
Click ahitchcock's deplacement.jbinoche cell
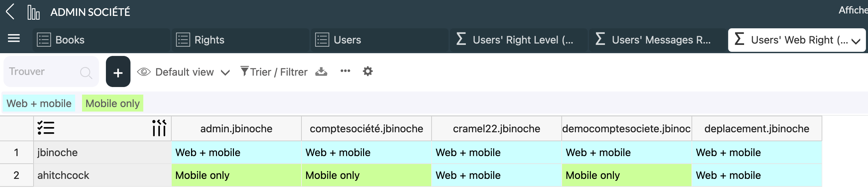[x=757, y=175]
